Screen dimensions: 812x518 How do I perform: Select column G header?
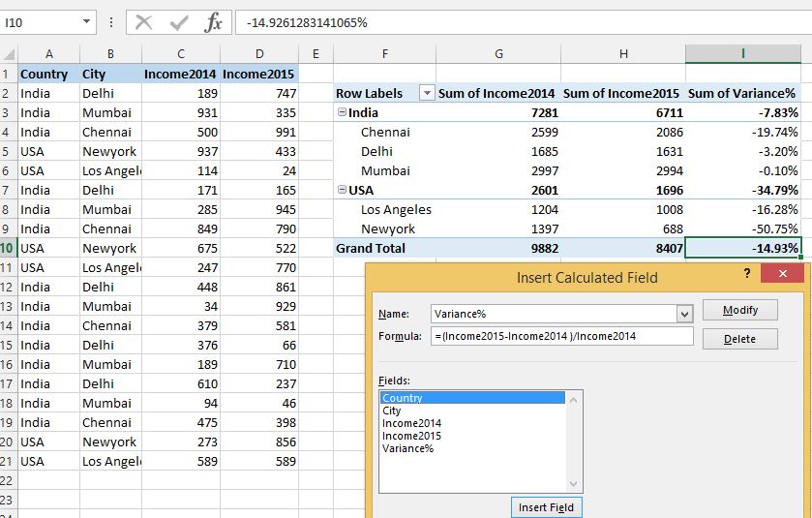498,54
